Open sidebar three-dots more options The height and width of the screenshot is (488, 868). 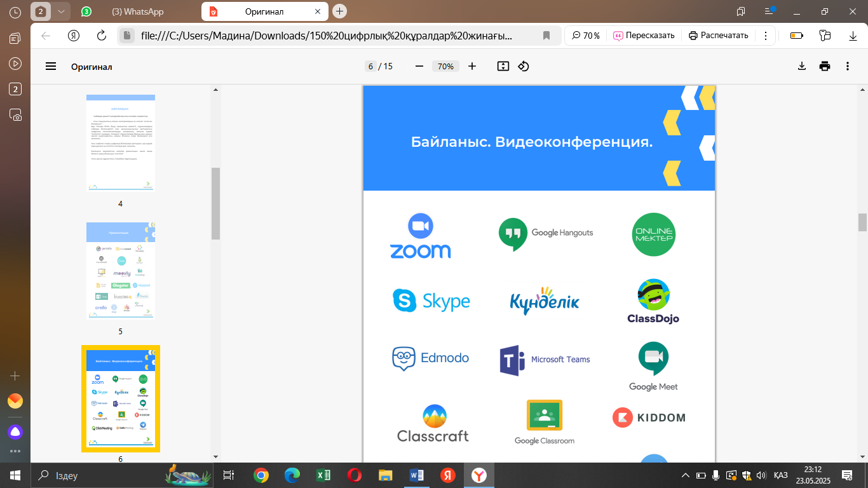15,451
